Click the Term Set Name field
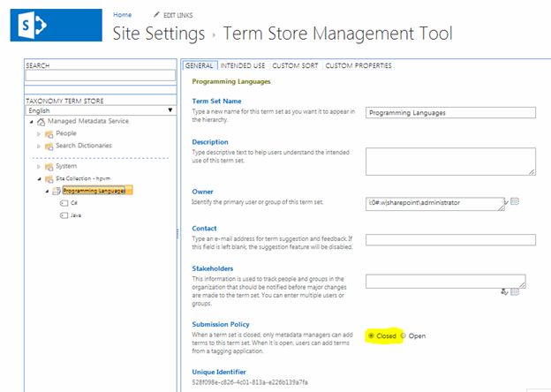Image resolution: width=551 pixels, height=392 pixels. 450,112
